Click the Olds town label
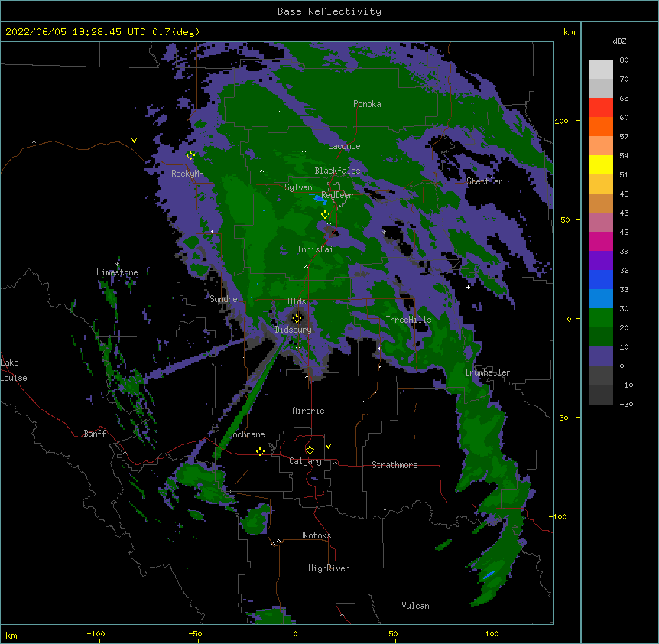659x644 pixels. click(297, 301)
